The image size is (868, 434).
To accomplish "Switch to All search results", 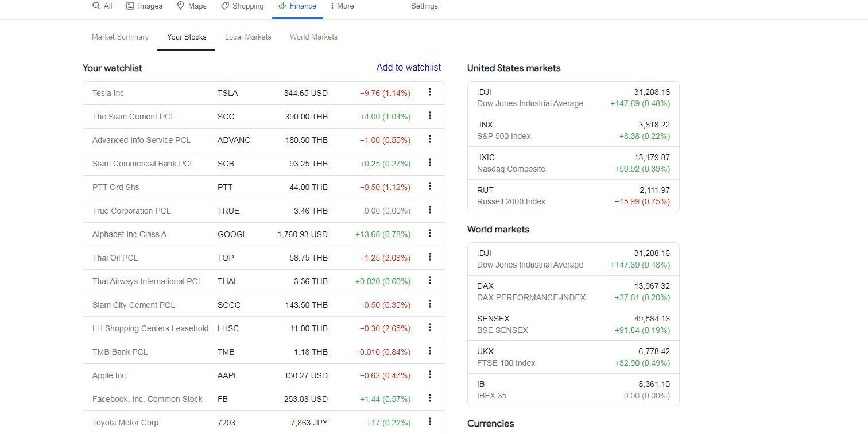I will point(103,6).
